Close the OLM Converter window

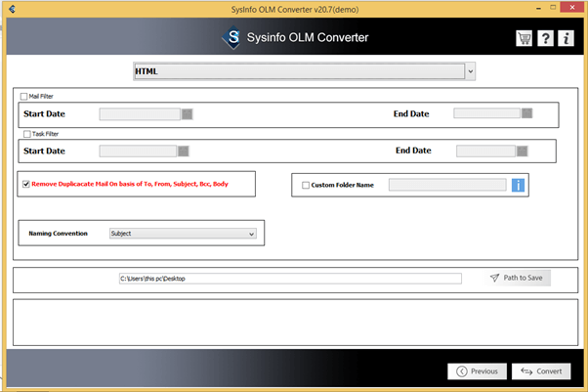point(572,7)
